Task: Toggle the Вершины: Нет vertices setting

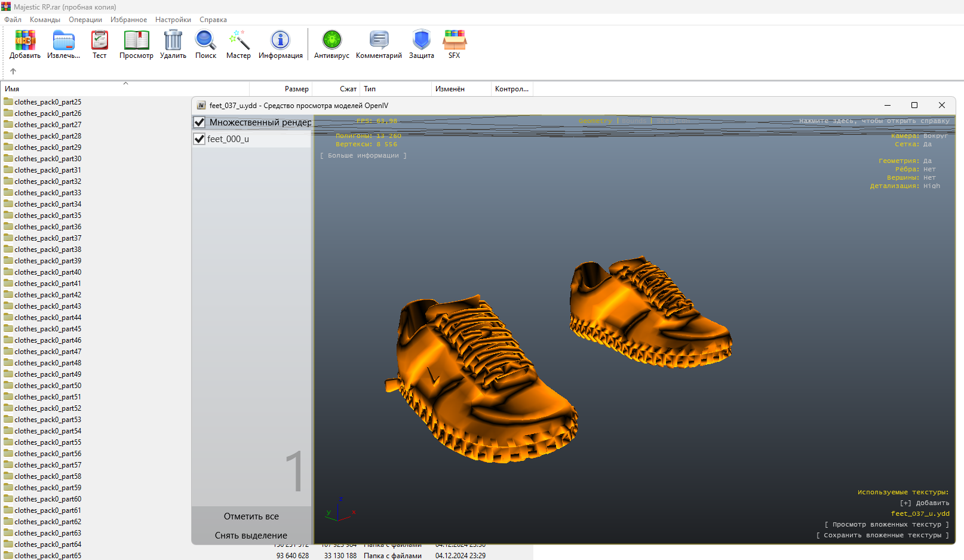Action: pos(911,178)
